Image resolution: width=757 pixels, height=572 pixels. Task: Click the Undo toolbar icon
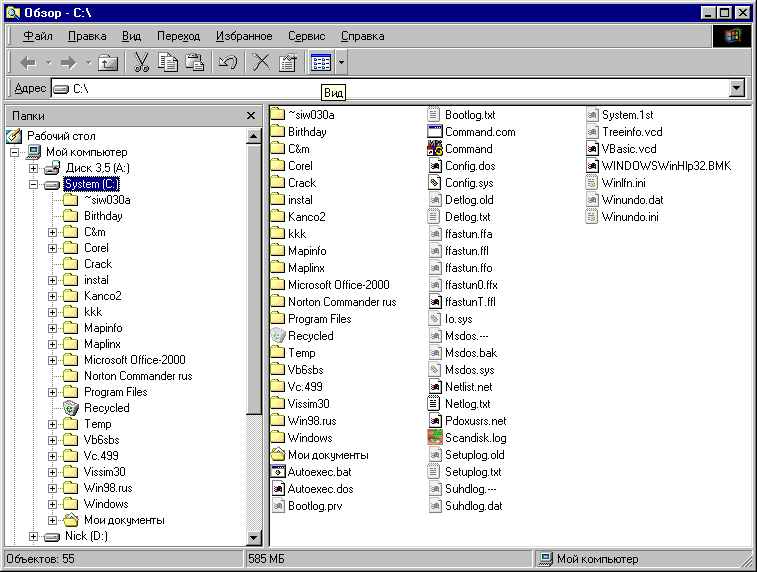[227, 63]
